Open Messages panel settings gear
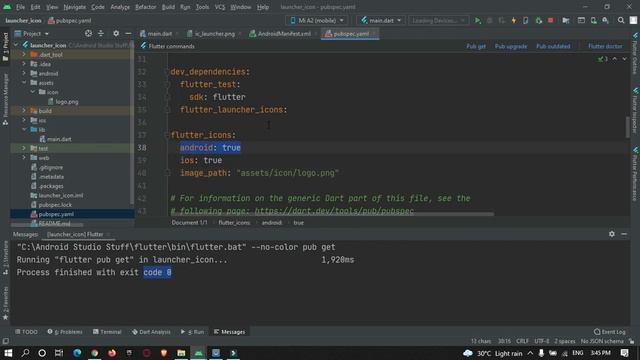640x360 pixels. point(611,234)
